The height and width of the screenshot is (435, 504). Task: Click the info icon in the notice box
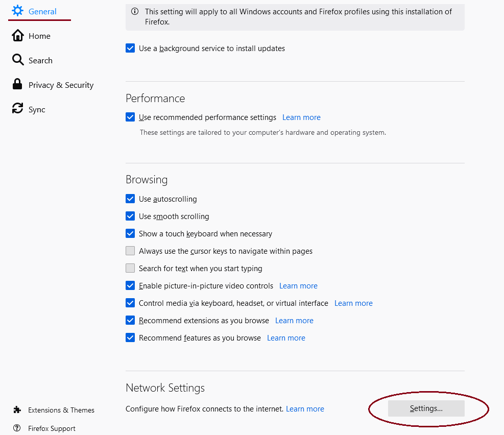(135, 12)
